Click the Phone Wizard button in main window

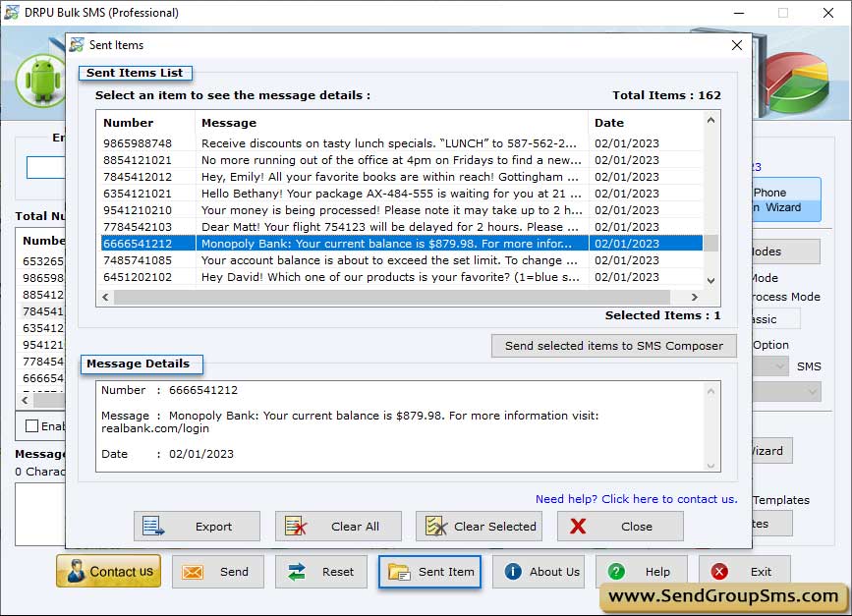787,199
